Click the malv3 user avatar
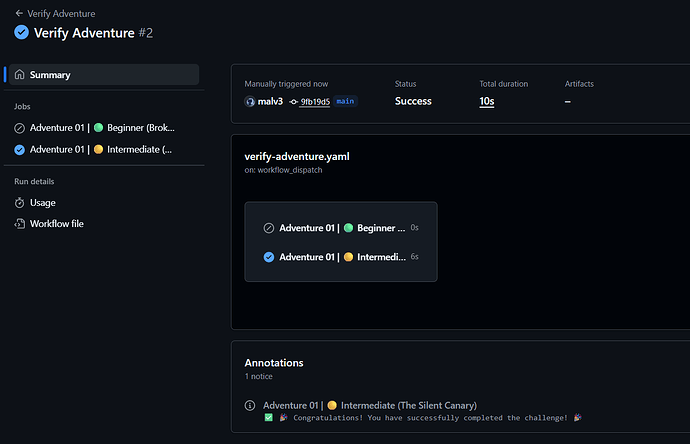The height and width of the screenshot is (444, 690). click(x=250, y=102)
